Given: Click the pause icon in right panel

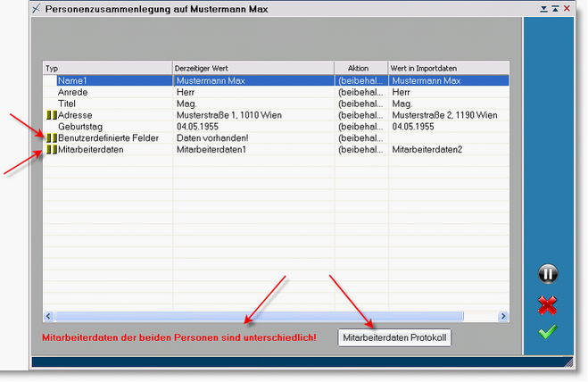Looking at the screenshot, I should click(x=548, y=274).
